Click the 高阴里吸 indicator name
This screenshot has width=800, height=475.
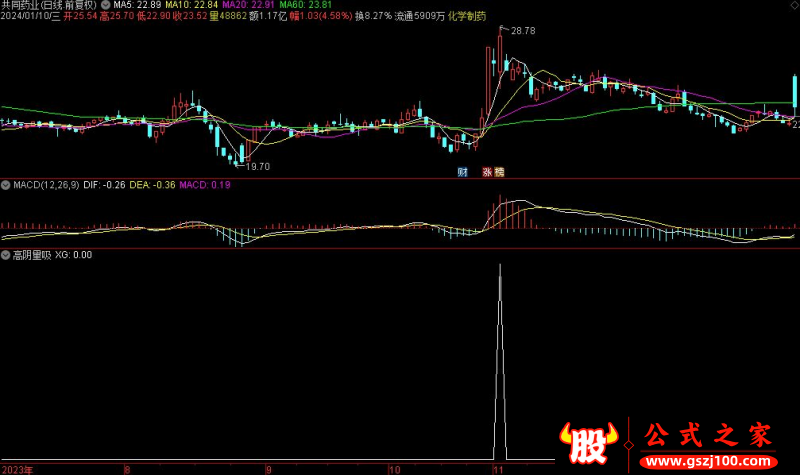coord(32,255)
